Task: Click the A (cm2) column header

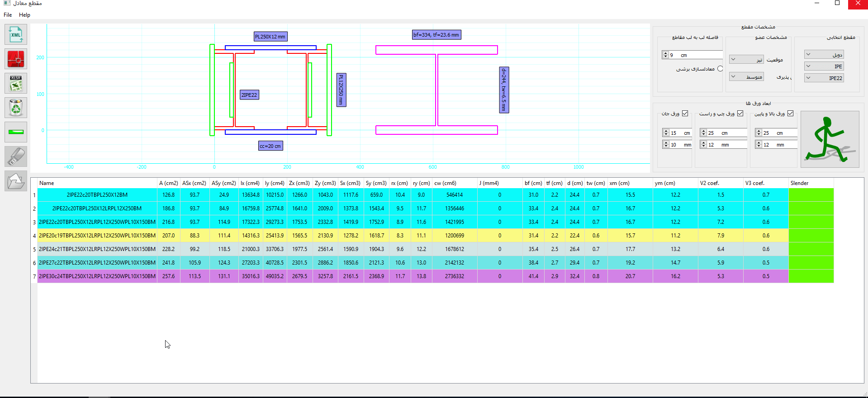Action: pyautogui.click(x=169, y=183)
